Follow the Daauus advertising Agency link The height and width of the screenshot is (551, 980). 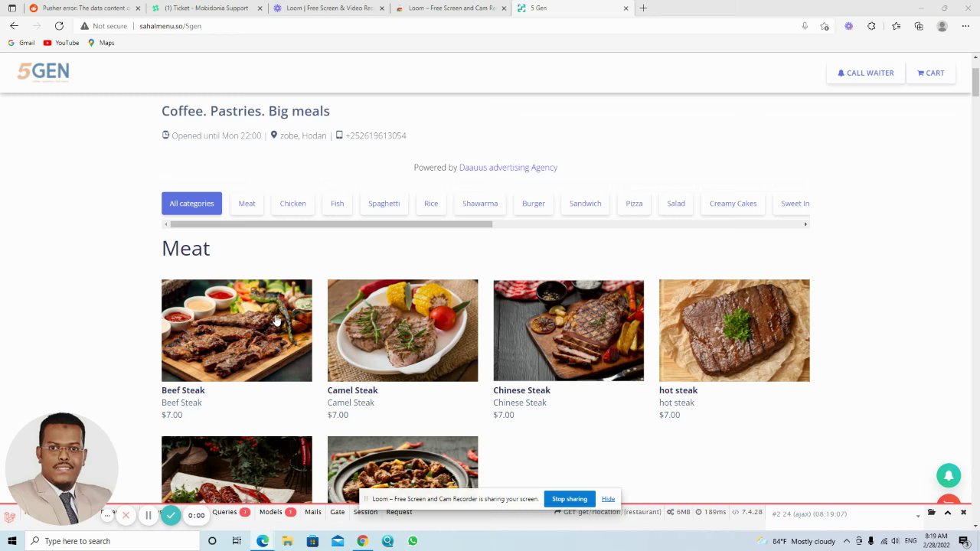pyautogui.click(x=508, y=168)
